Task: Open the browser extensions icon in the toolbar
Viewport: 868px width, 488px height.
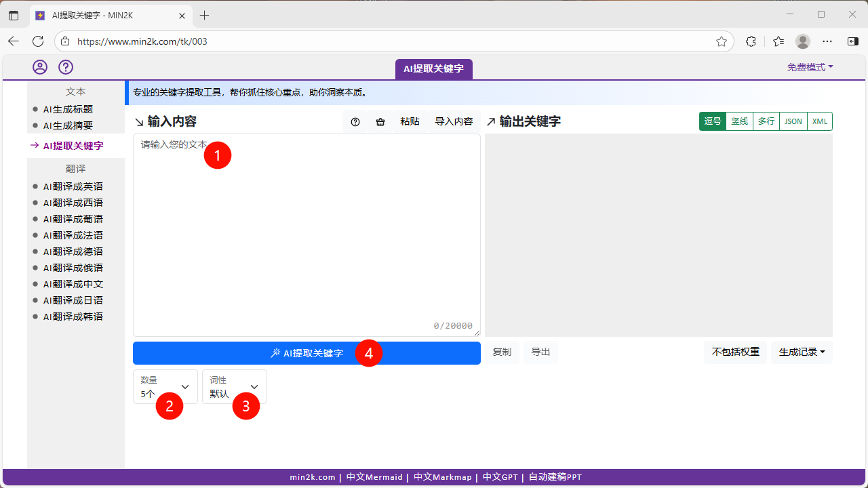Action: (x=751, y=41)
